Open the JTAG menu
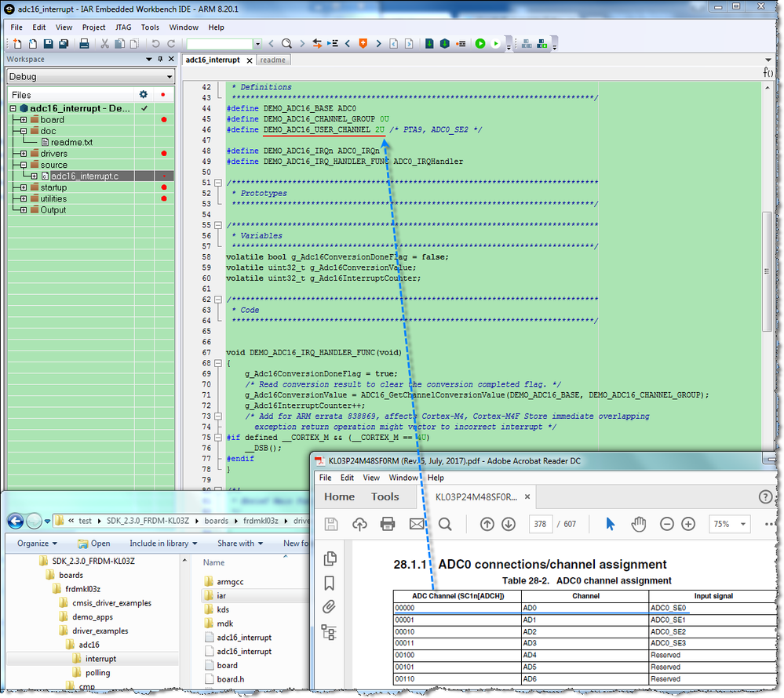This screenshot has height=698, width=784. click(123, 27)
